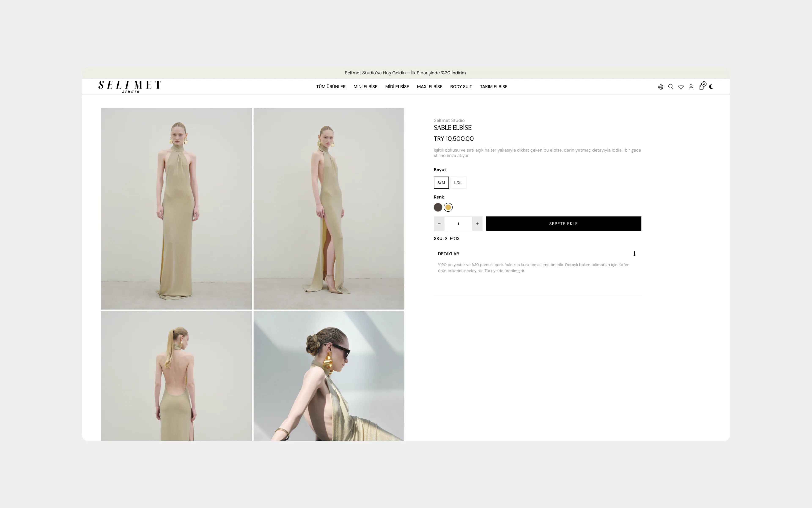Increase quantity with plus button
The height and width of the screenshot is (508, 812).
pos(477,224)
